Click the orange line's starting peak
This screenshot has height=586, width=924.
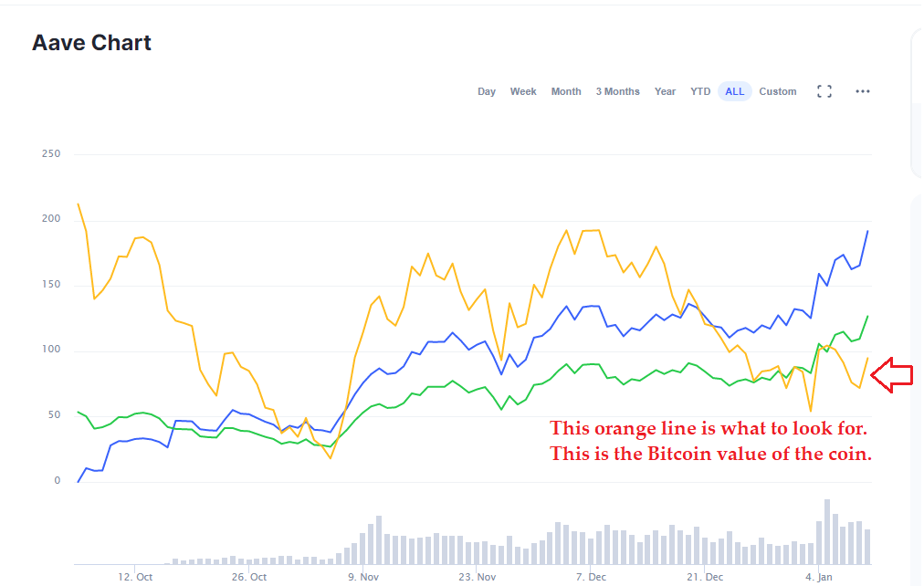(x=79, y=204)
